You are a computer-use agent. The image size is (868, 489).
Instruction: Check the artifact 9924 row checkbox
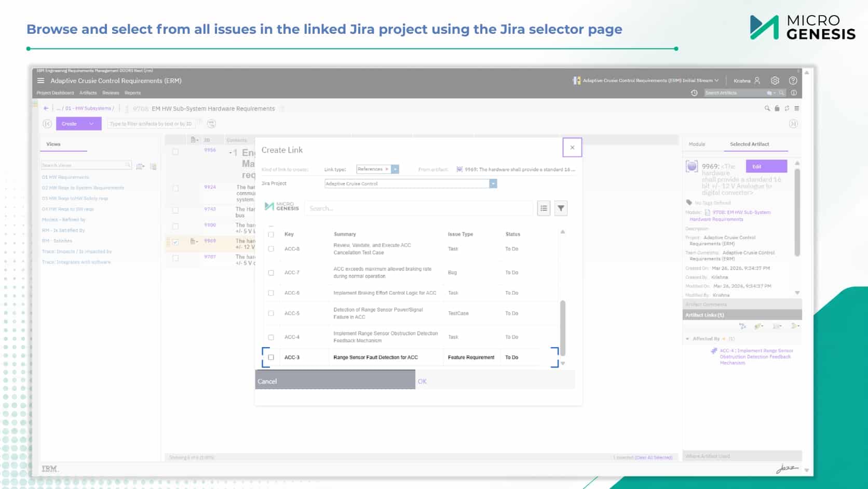click(175, 188)
